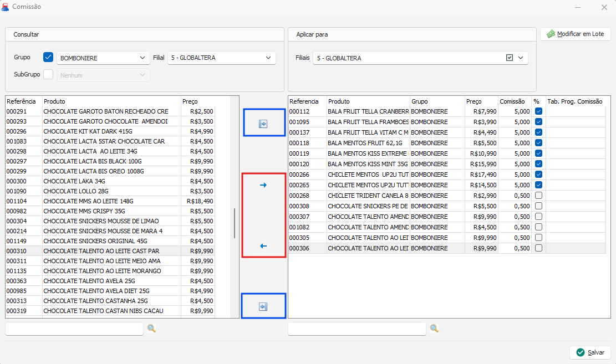Click the move-all-left transfer icon
Viewport: 616px width, 364px height.
coord(263,307)
